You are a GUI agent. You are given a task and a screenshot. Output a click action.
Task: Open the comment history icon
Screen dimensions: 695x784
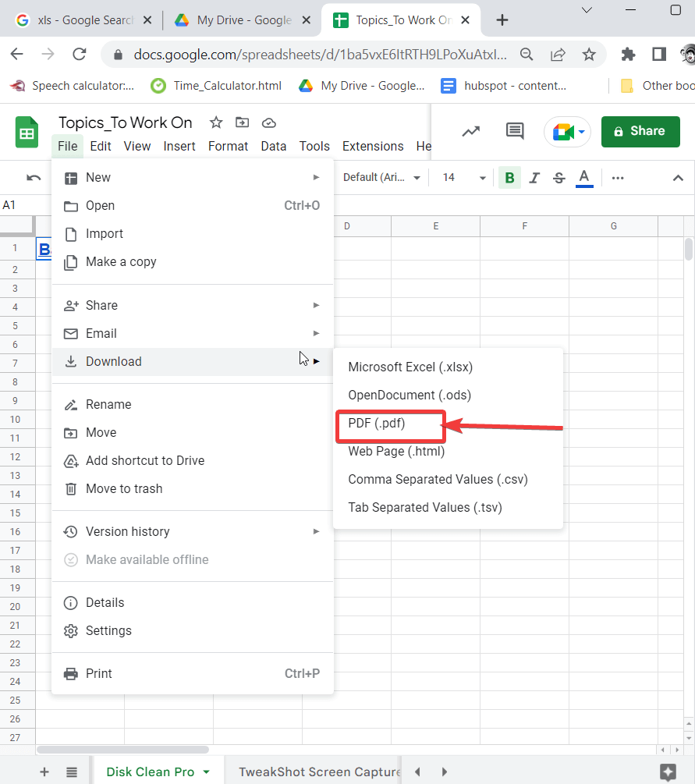515,131
